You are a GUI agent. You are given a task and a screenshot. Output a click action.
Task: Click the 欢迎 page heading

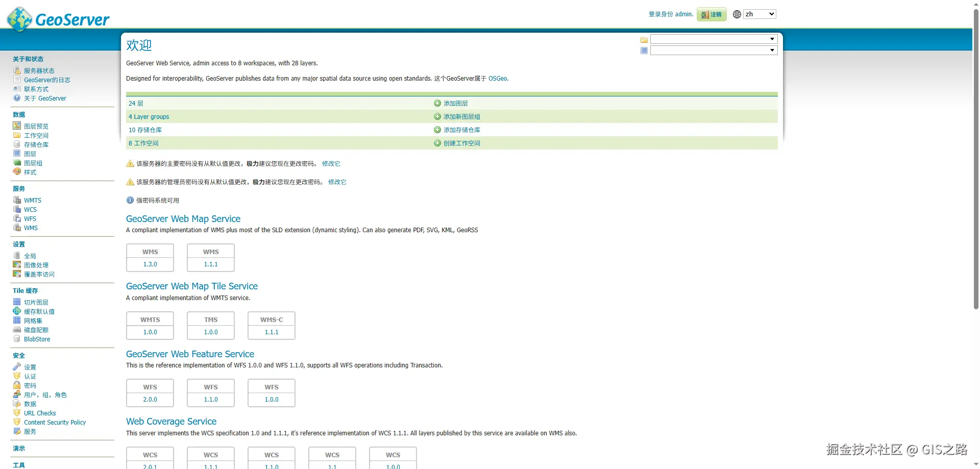click(x=139, y=45)
